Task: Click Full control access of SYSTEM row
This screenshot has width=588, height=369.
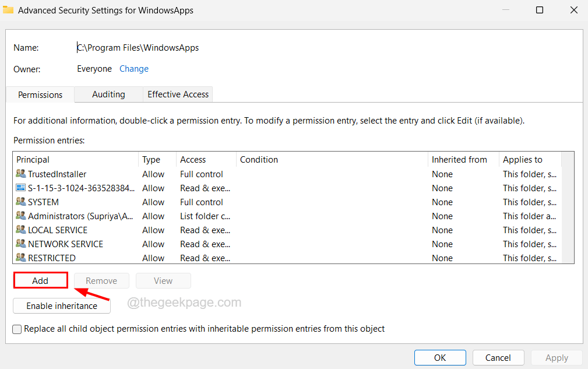Action: point(202,202)
